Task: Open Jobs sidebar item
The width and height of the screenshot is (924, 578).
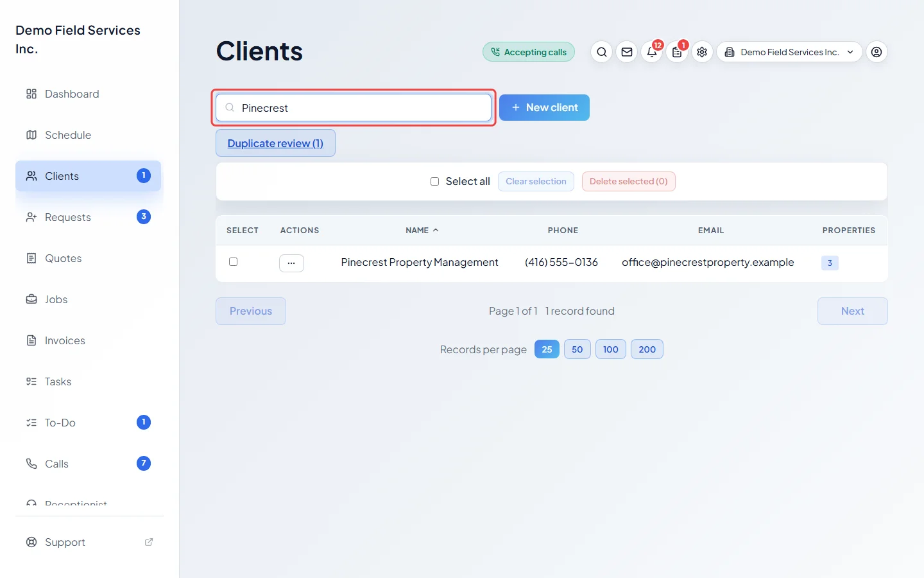Action: tap(89, 299)
